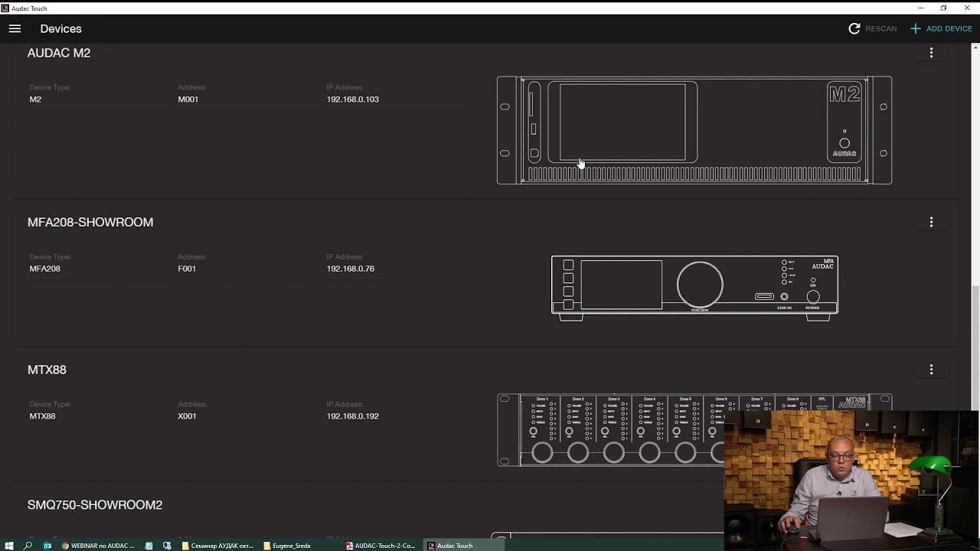This screenshot has width=980, height=551.
Task: Select the AUDAC M2 device title
Action: point(59,53)
